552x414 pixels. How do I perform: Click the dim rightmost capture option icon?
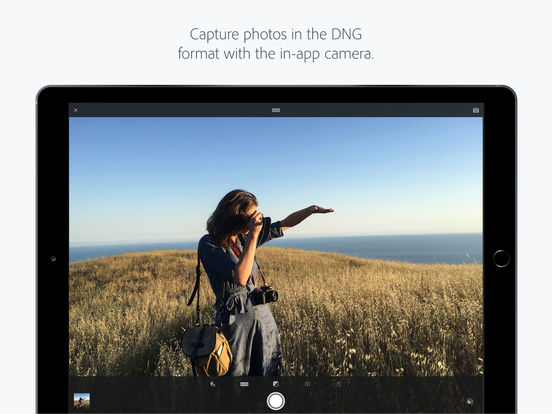point(339,384)
